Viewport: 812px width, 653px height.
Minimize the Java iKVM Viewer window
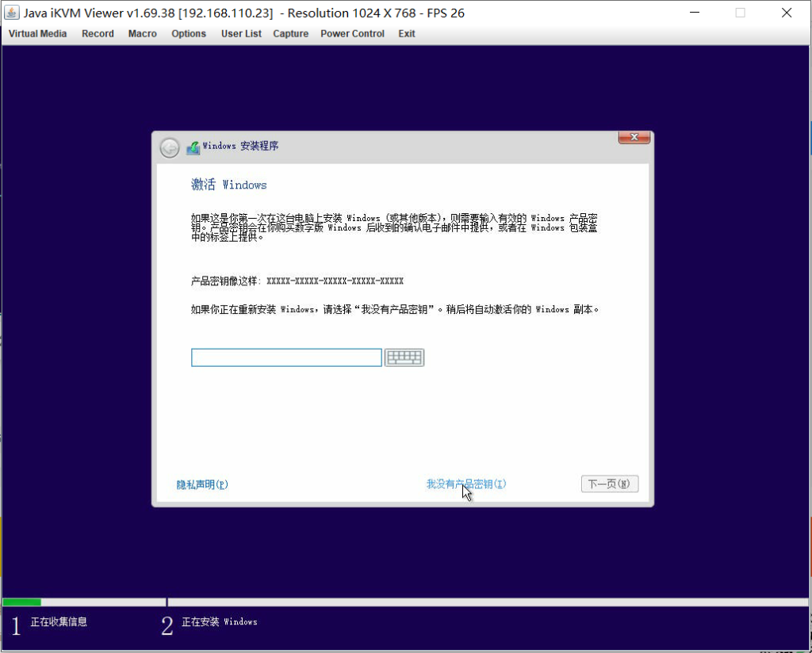pyautogui.click(x=695, y=13)
